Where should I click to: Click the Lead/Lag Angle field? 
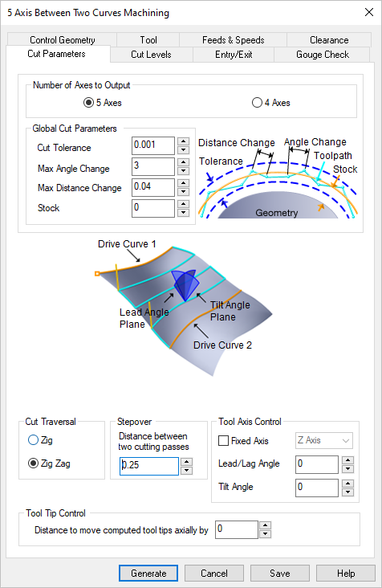(317, 464)
